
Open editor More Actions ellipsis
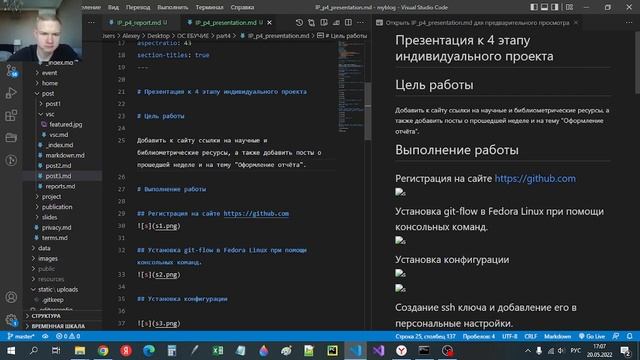[361, 23]
